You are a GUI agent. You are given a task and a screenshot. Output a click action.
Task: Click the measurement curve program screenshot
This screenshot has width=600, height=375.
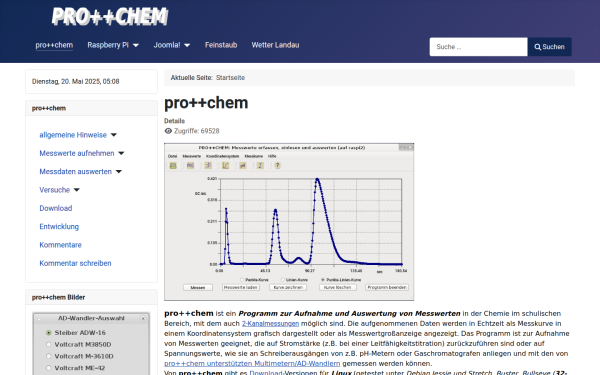click(x=289, y=222)
